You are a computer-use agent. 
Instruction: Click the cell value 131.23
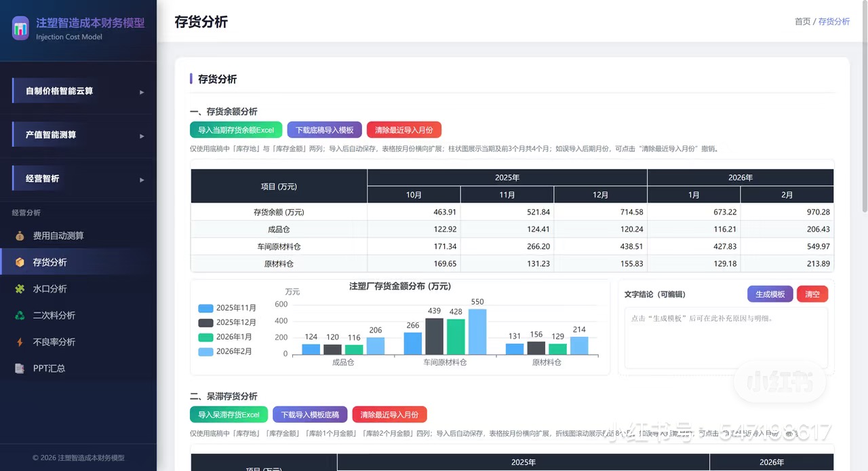[x=538, y=263]
